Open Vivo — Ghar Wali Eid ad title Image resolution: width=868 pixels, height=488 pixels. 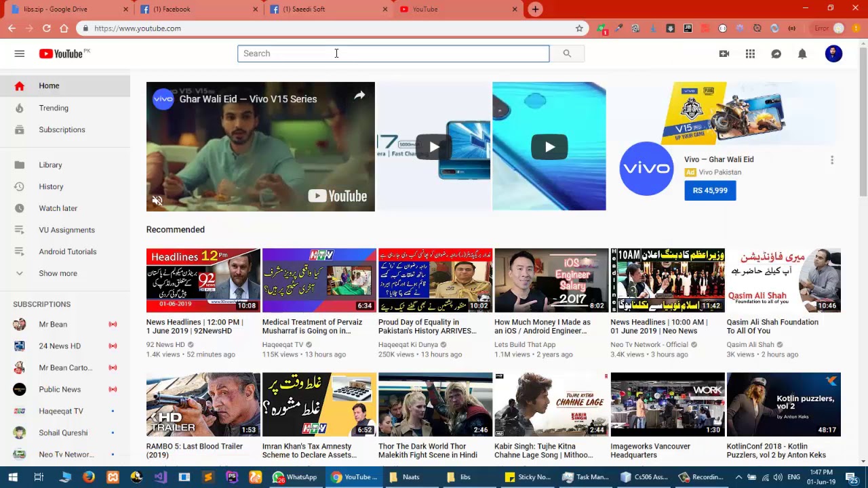(x=719, y=159)
